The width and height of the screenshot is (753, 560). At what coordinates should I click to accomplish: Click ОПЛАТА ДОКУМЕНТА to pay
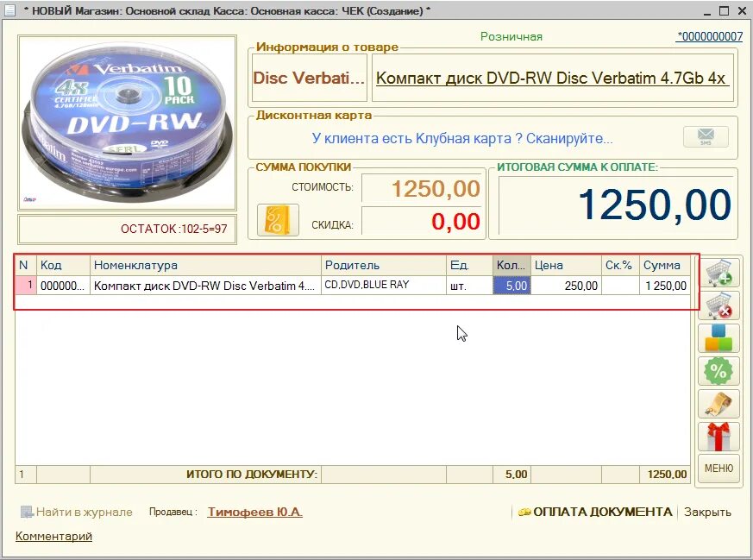[x=595, y=512]
